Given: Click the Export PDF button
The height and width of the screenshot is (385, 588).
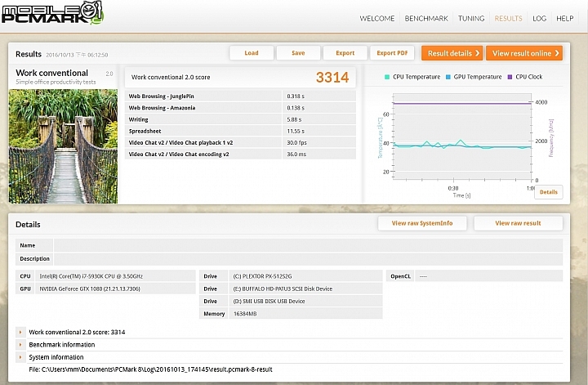Looking at the screenshot, I should click(x=392, y=53).
